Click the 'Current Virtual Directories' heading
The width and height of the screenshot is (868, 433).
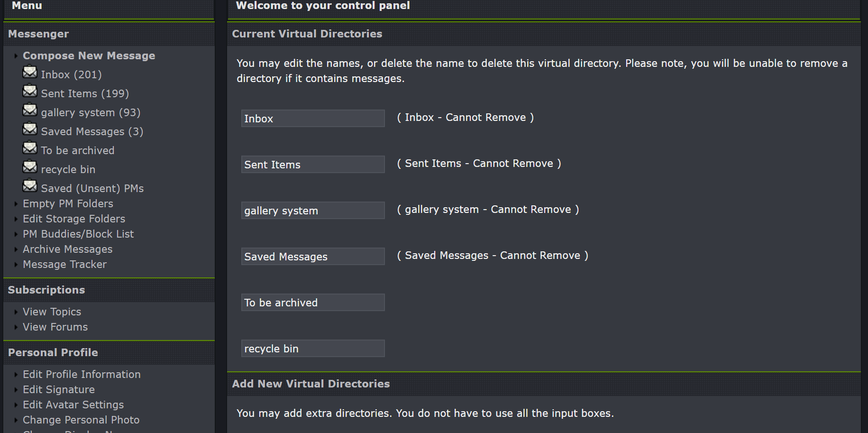pyautogui.click(x=307, y=34)
